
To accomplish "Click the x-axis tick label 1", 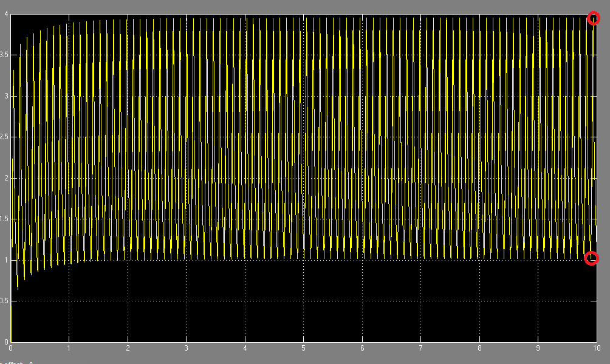I will pos(69,348).
